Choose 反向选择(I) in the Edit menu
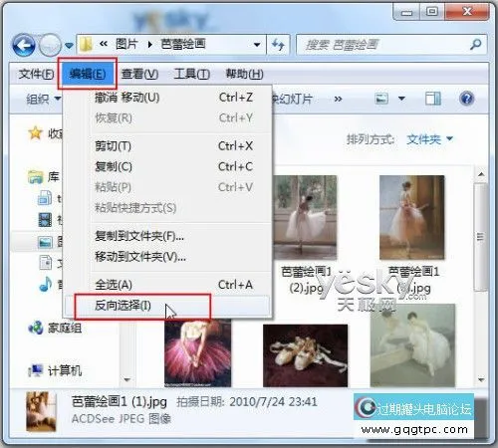 point(167,306)
